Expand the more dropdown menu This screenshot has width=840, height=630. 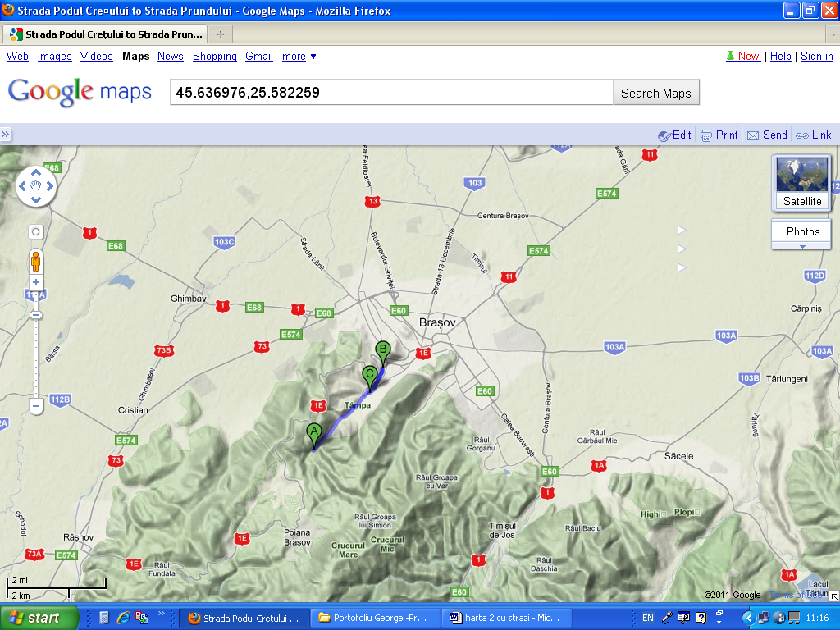point(299,57)
